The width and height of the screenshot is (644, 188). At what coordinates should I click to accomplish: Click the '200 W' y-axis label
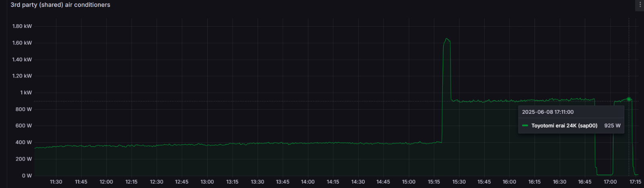[24, 159]
